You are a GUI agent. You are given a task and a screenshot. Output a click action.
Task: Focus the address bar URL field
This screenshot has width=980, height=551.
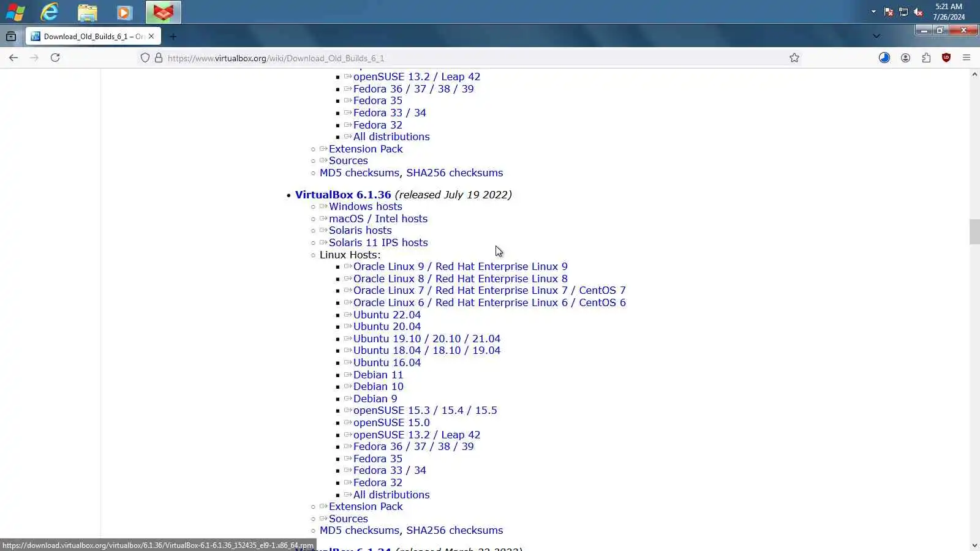pos(472,58)
